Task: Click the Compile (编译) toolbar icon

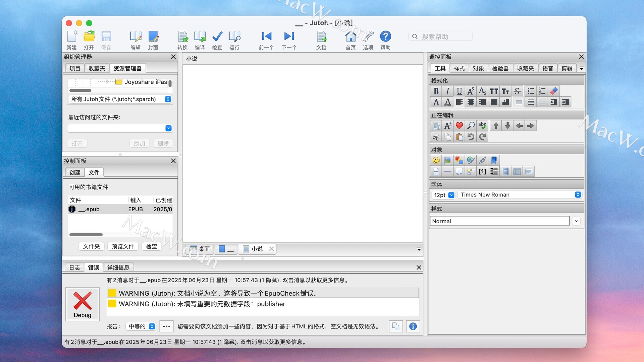Action: click(200, 37)
